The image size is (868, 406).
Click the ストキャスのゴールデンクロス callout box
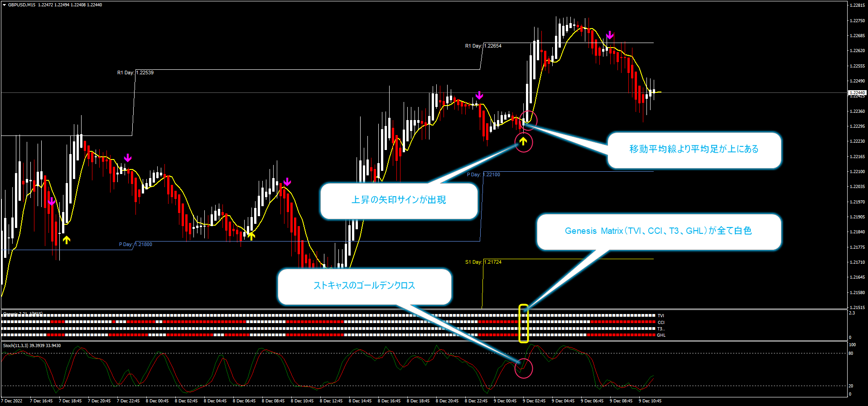pyautogui.click(x=364, y=286)
